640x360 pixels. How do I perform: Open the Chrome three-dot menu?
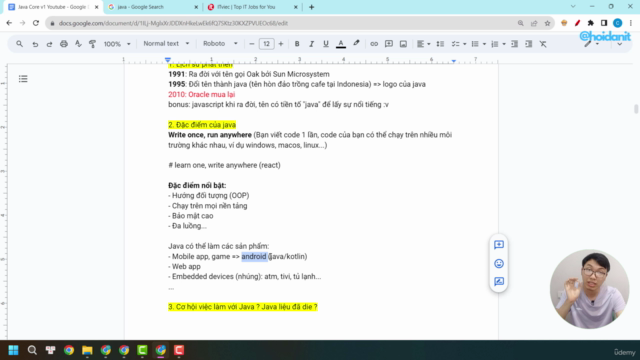coord(631,23)
